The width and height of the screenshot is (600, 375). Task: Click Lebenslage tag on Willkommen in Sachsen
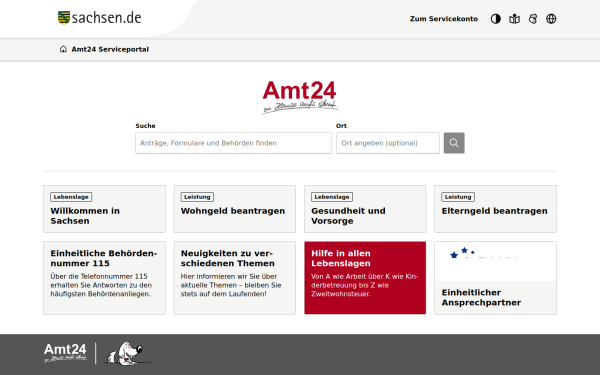(71, 197)
